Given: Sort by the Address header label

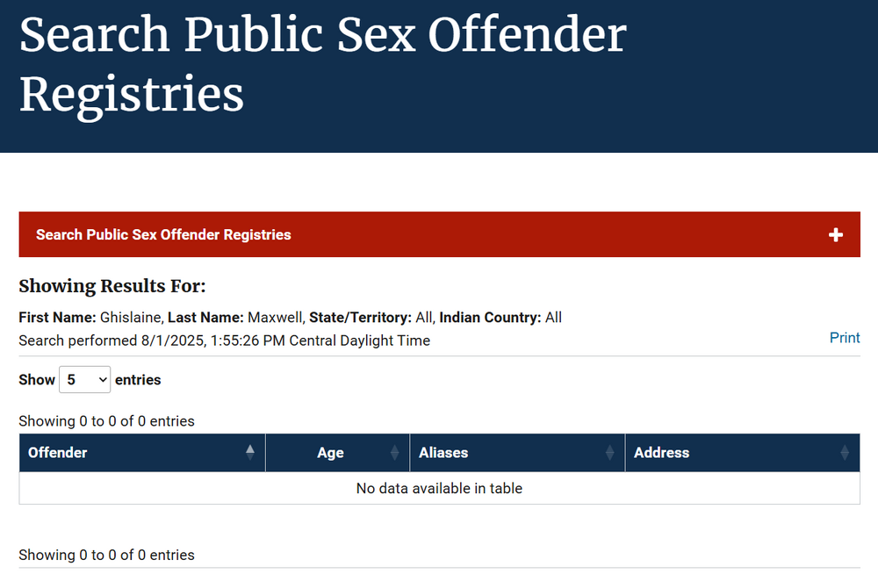Looking at the screenshot, I should [661, 453].
